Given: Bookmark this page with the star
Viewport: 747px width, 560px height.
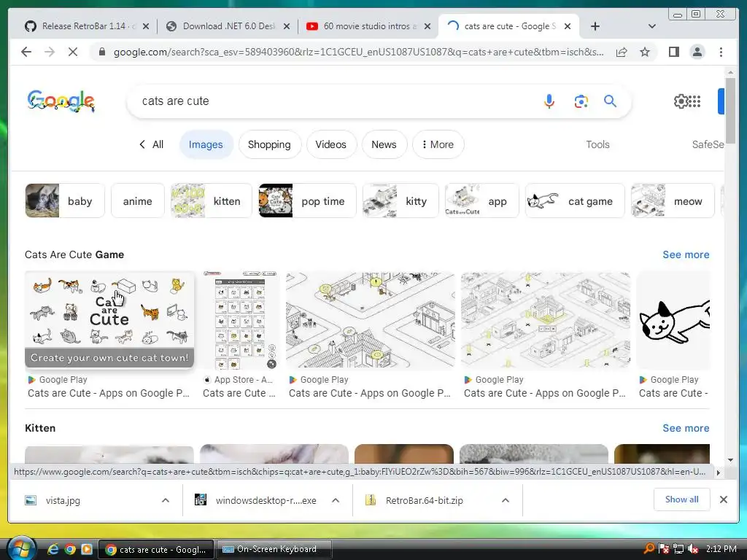Looking at the screenshot, I should click(x=645, y=52).
